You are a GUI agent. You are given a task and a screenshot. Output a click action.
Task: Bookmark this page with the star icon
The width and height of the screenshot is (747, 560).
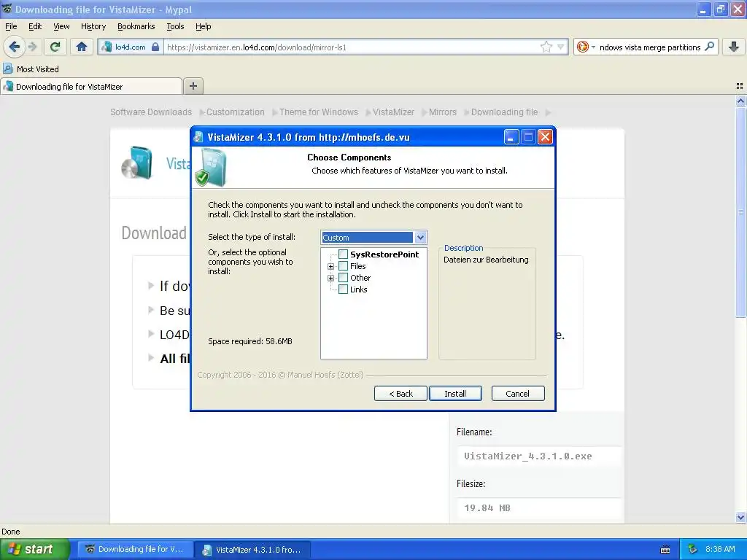546,47
